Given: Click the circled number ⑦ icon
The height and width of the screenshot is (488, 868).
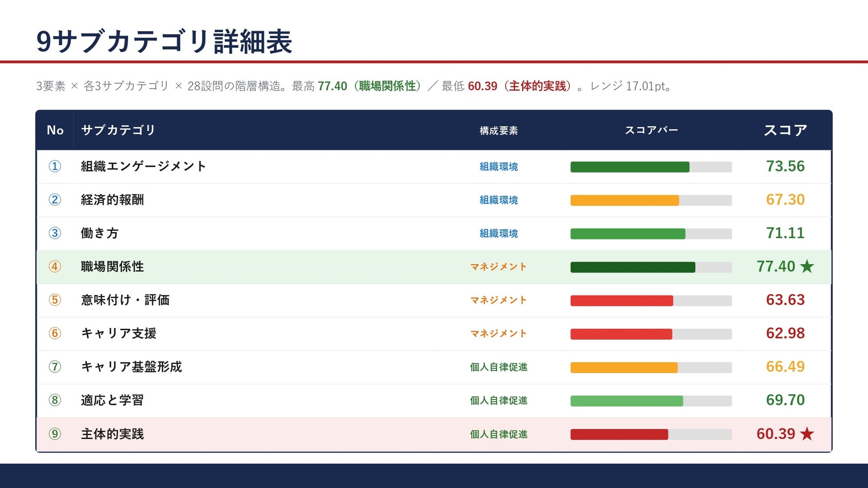Looking at the screenshot, I should [x=55, y=367].
